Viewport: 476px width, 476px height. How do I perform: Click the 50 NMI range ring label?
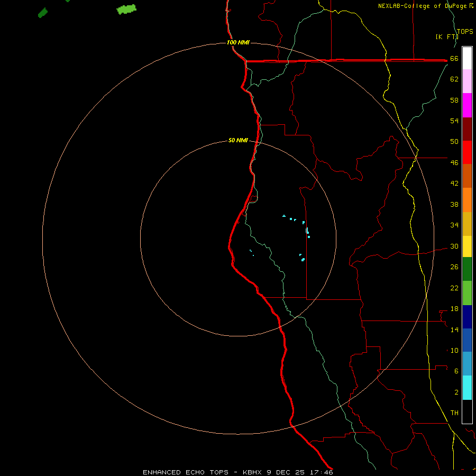pyautogui.click(x=238, y=140)
